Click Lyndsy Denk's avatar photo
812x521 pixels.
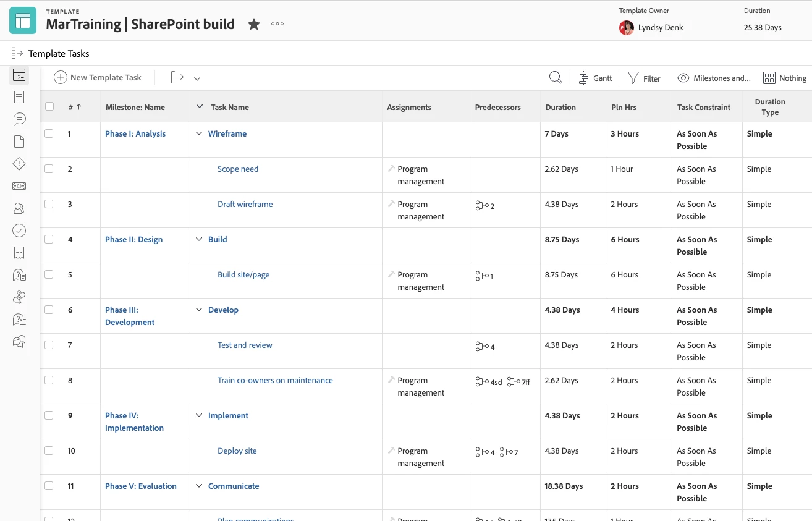[x=627, y=27]
